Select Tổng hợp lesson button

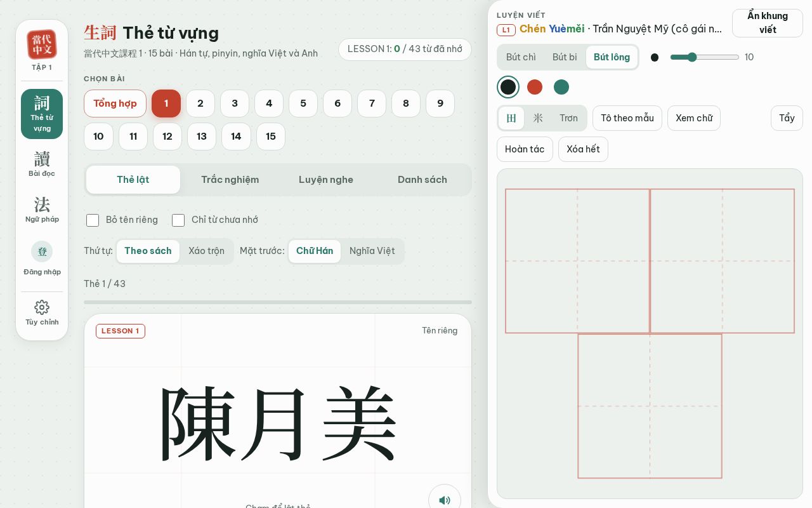[115, 104]
